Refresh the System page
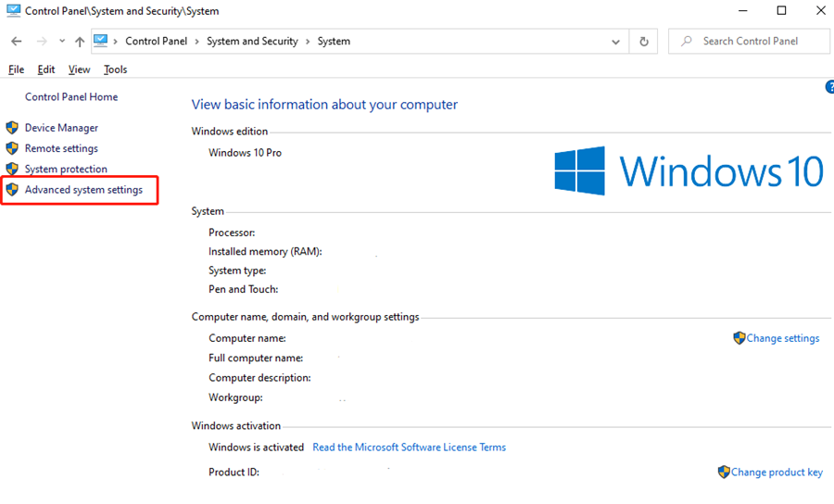 (x=644, y=42)
